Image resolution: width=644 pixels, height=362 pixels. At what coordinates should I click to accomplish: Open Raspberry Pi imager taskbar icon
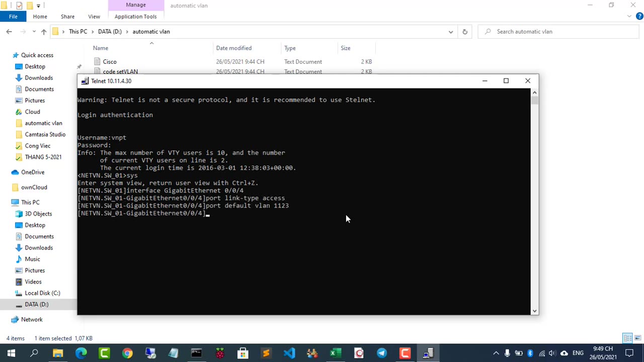point(220,353)
